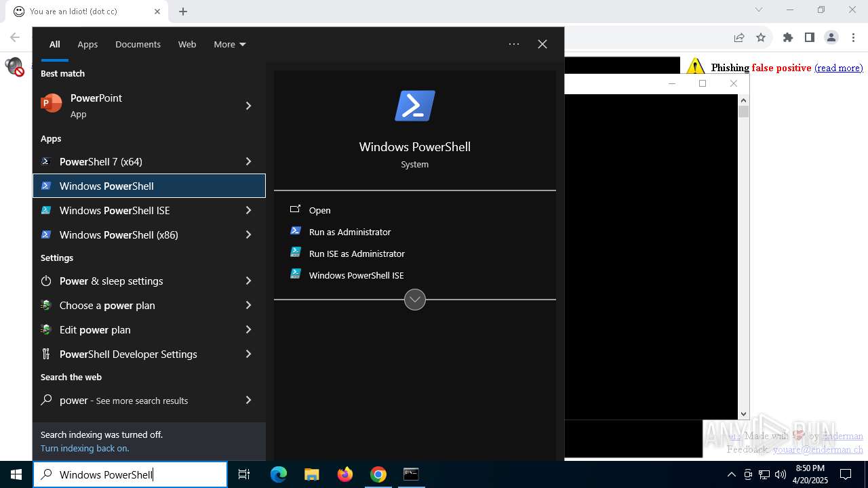Launch Microsoft Edge from taskbar
The width and height of the screenshot is (868, 488).
click(279, 474)
